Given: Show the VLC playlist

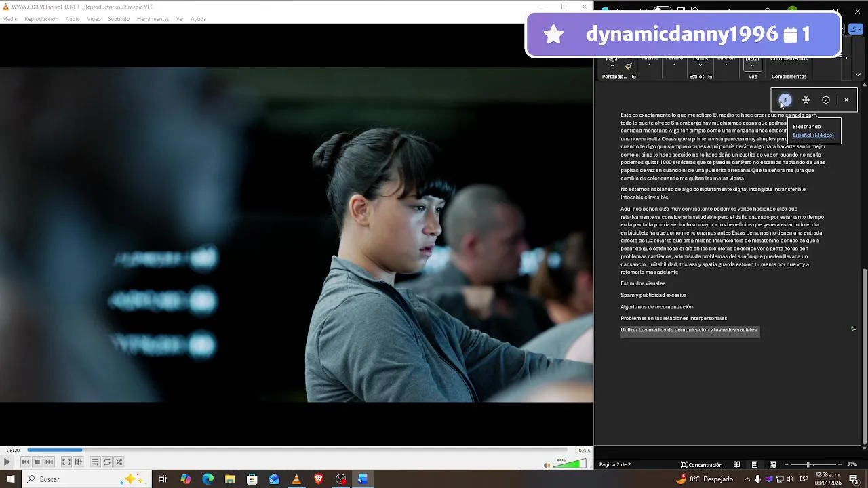Looking at the screenshot, I should pyautogui.click(x=95, y=462).
